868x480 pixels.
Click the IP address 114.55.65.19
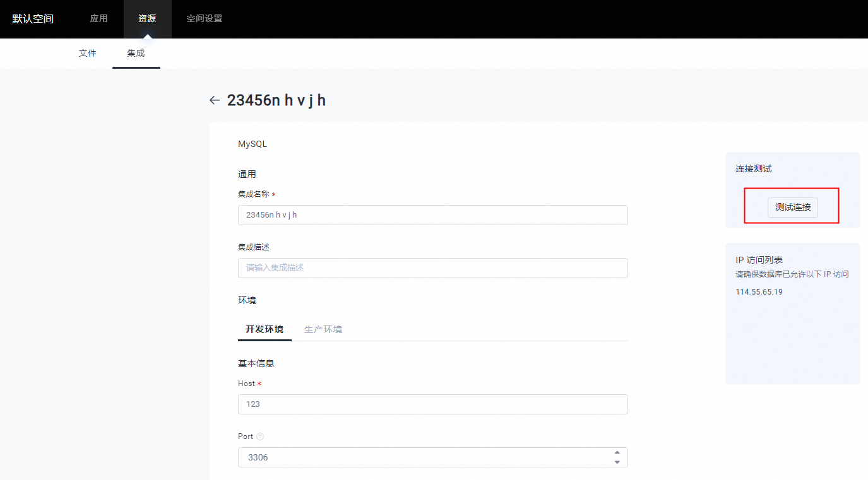coord(759,292)
